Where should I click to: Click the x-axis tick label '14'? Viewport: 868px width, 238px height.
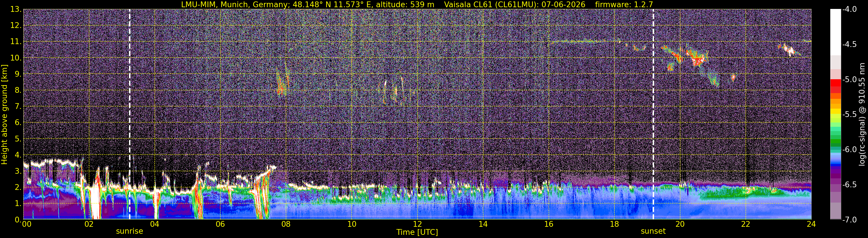point(483,224)
